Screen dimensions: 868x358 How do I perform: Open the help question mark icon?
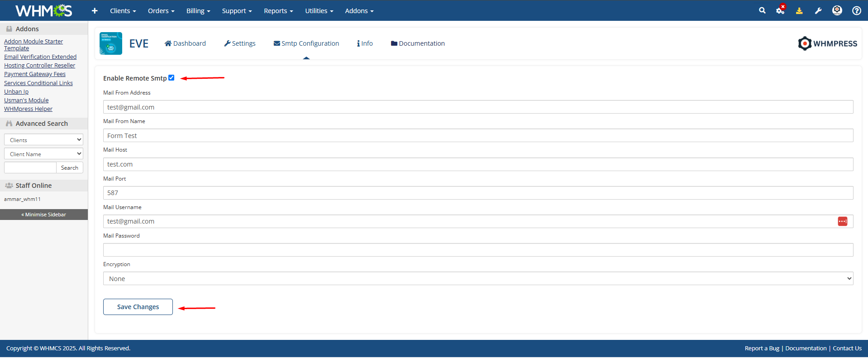click(856, 10)
